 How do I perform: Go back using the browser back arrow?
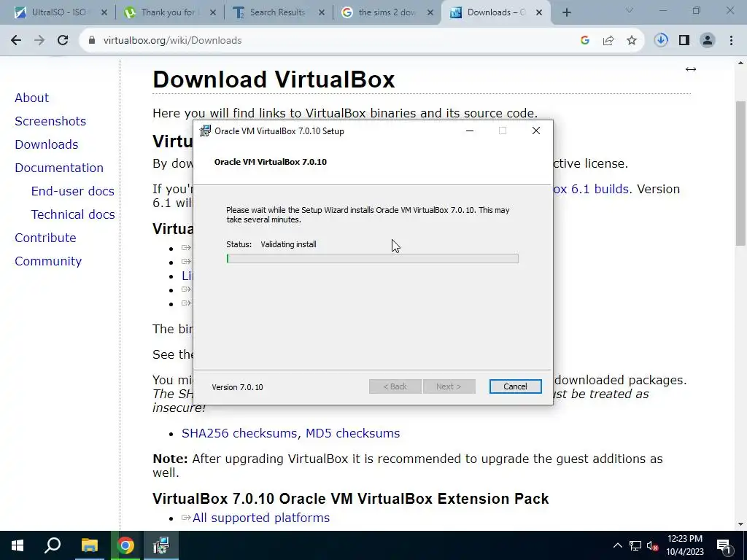16,41
